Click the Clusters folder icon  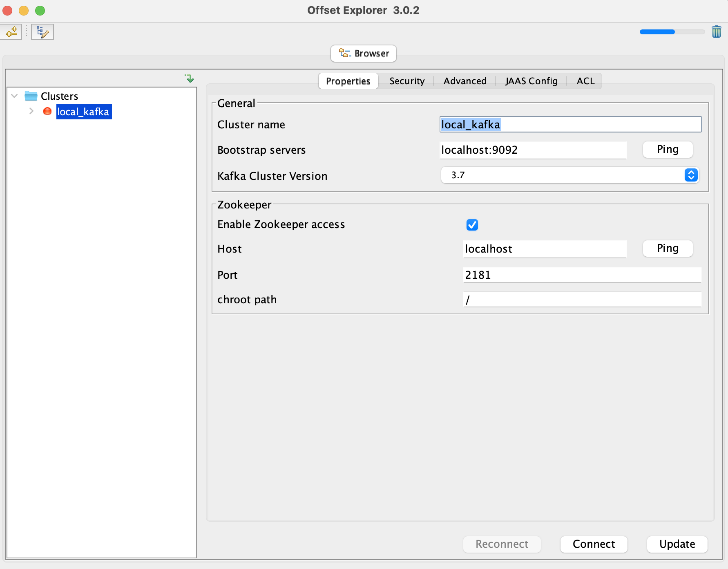(x=31, y=96)
